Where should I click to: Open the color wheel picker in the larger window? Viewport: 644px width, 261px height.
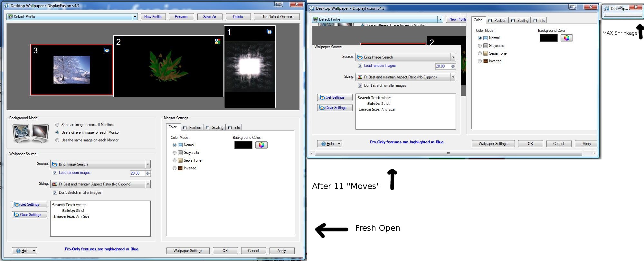pos(261,145)
